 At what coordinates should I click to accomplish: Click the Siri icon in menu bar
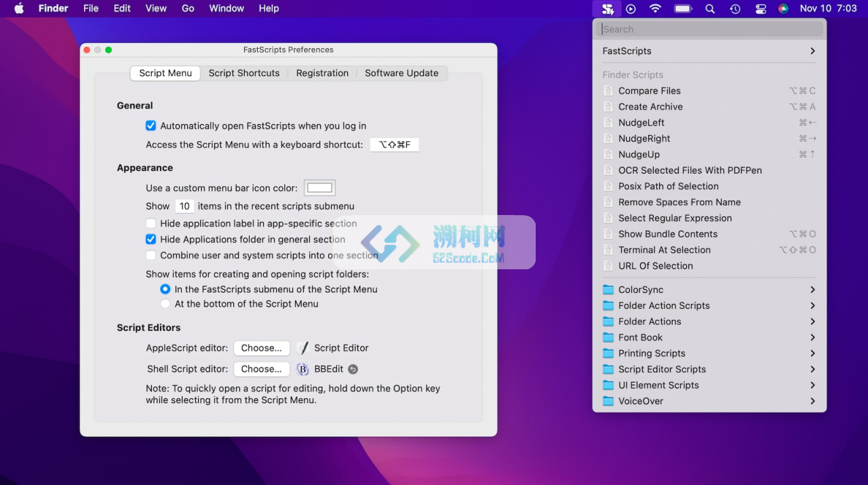(783, 9)
